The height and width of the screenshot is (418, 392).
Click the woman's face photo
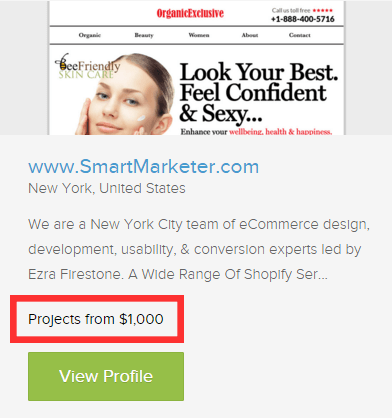click(125, 95)
